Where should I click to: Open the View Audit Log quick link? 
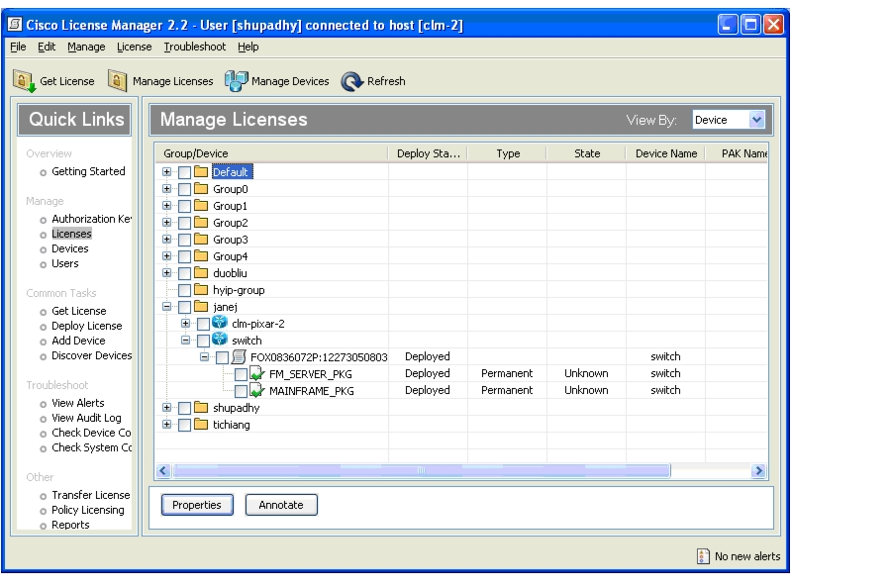pos(86,418)
